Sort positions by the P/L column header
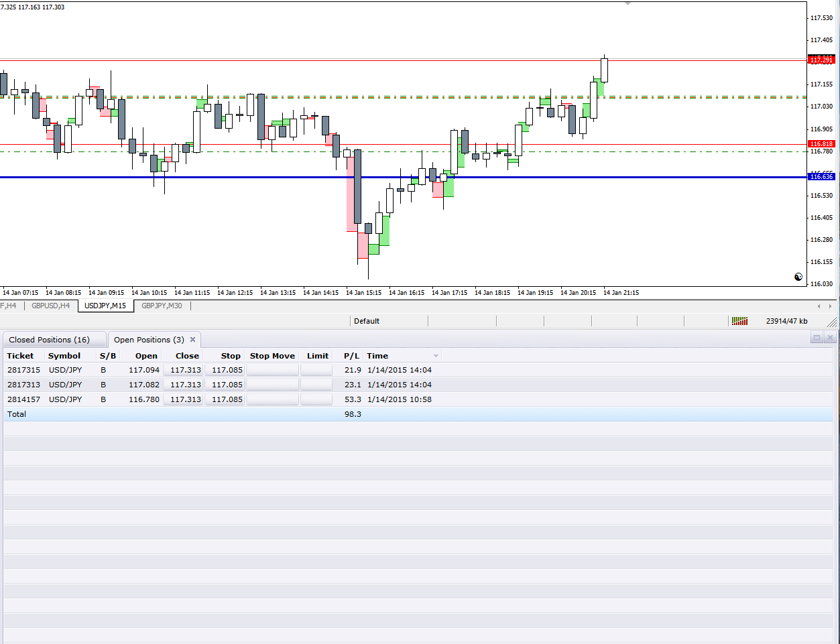 point(351,356)
